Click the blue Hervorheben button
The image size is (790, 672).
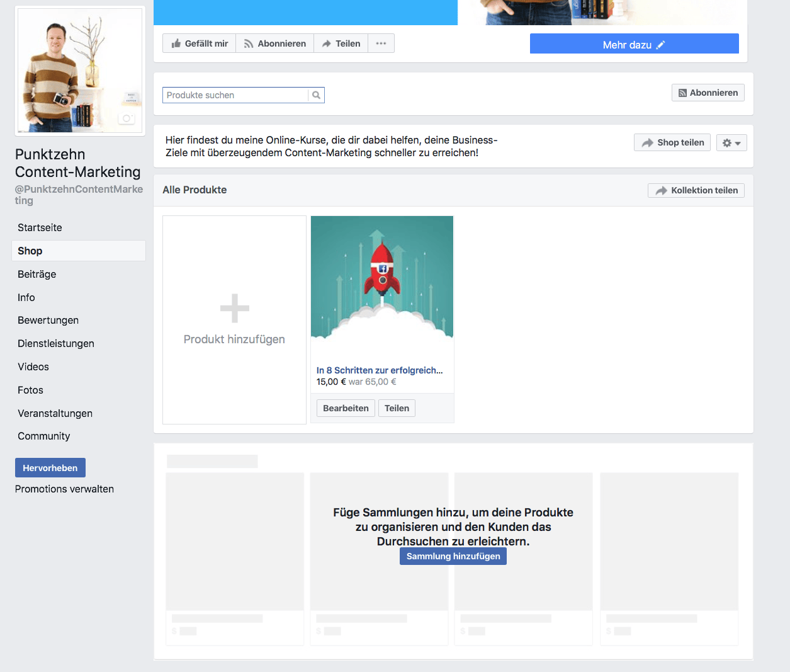[50, 468]
